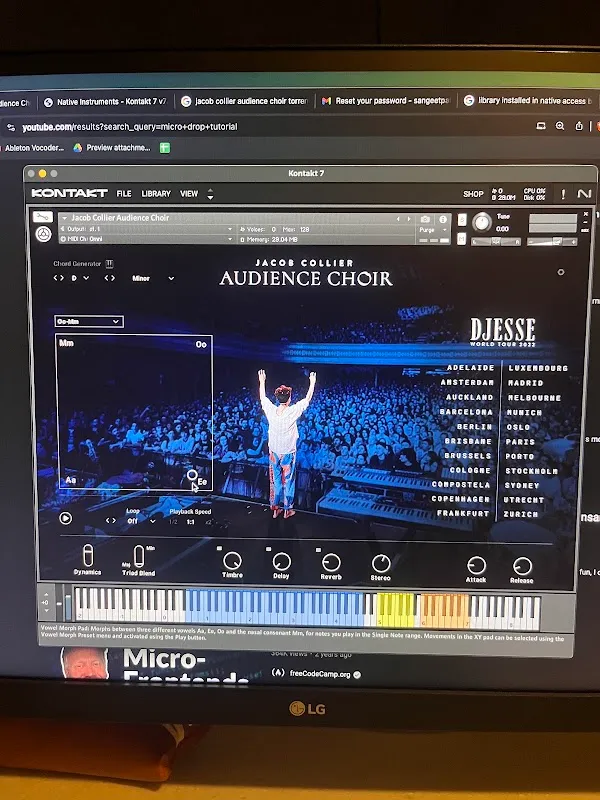Click the install/cast icon in the address bar
The width and height of the screenshot is (600, 800).
click(541, 126)
